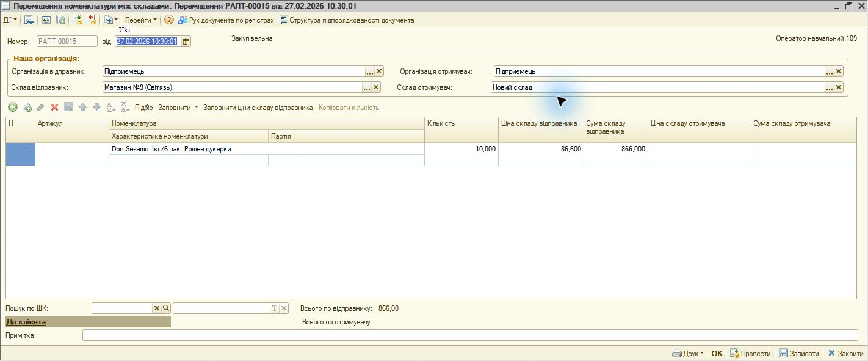Select the sum cell 866,000

(616, 154)
